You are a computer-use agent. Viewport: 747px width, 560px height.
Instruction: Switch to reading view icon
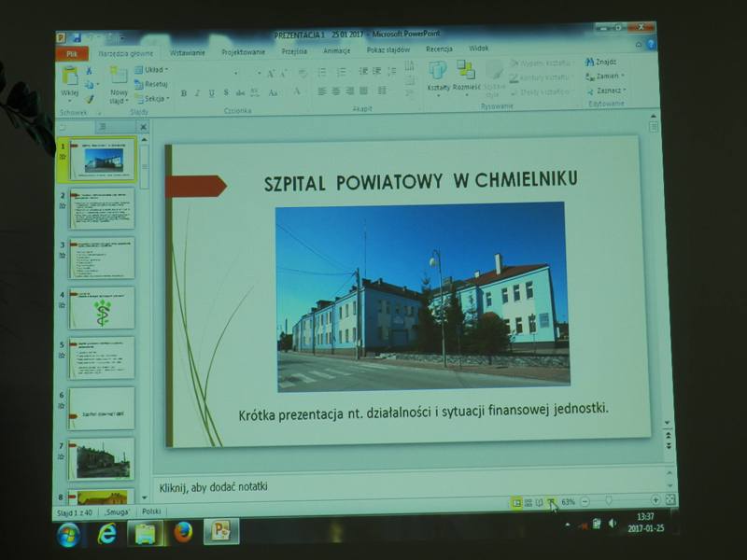point(540,503)
